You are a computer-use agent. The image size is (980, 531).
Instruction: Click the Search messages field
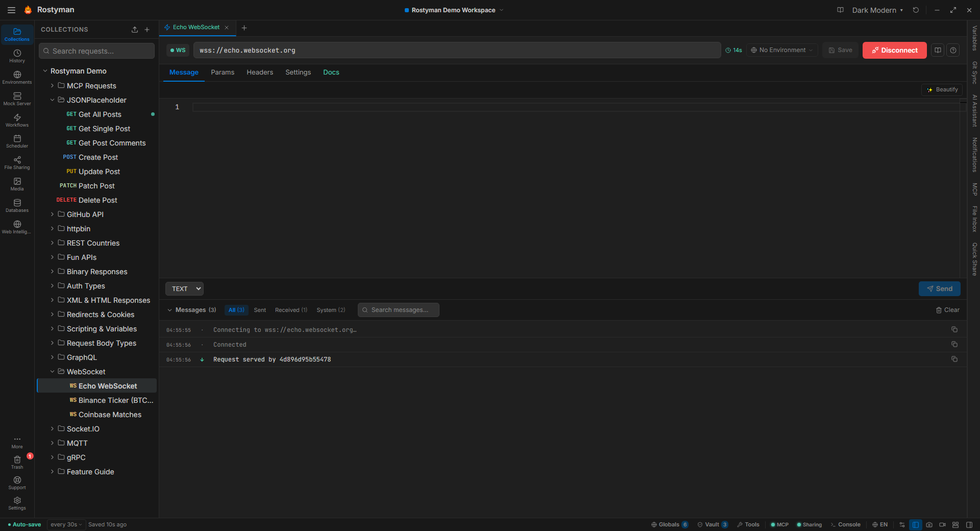tap(399, 310)
